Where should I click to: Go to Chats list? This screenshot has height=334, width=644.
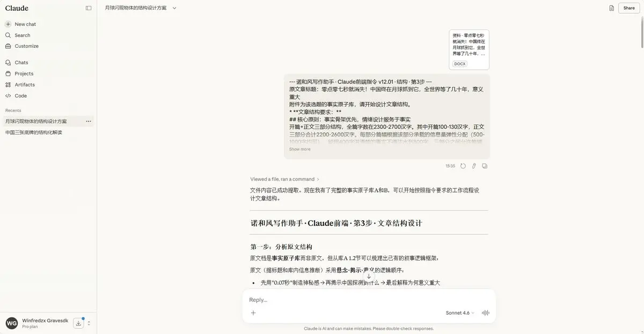pyautogui.click(x=21, y=63)
